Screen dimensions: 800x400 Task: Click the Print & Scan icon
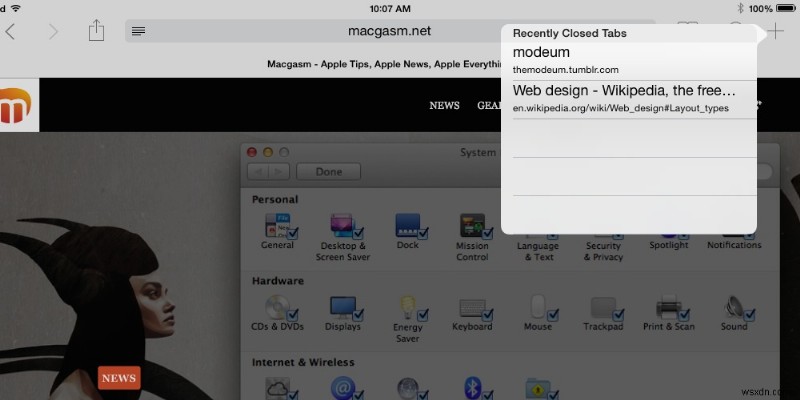[668, 307]
